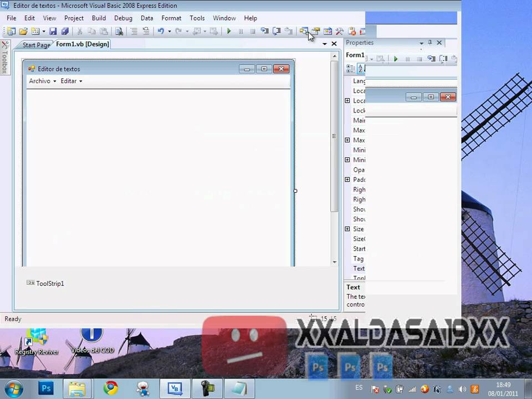This screenshot has height=399, width=532.
Task: Open the Redo history dropdown arrow
Action: pos(187,32)
